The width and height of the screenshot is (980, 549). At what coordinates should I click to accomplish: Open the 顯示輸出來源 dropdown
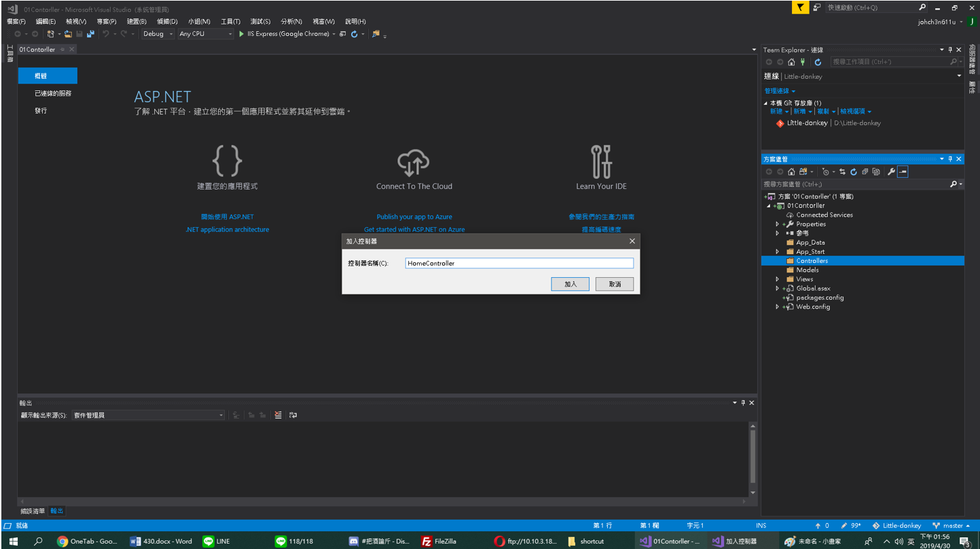(148, 415)
